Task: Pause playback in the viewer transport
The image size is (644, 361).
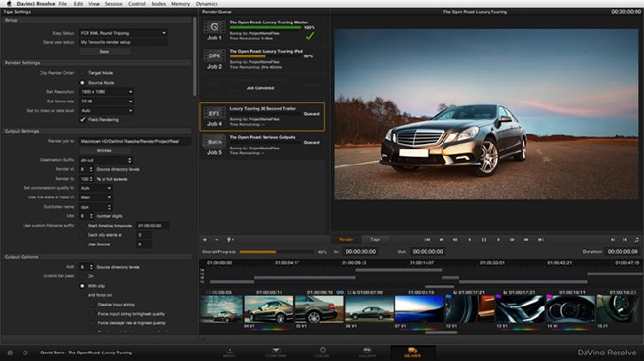Action: pos(483,240)
